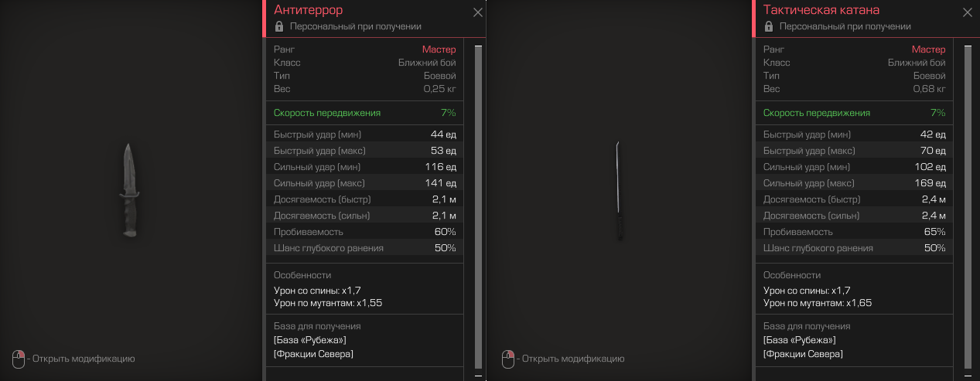This screenshot has width=980, height=381.
Task: Click the mouse icon beside the katana preview
Action: tap(508, 359)
